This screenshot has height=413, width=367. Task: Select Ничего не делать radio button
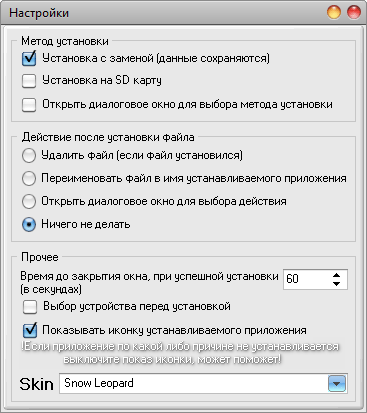pyautogui.click(x=29, y=224)
